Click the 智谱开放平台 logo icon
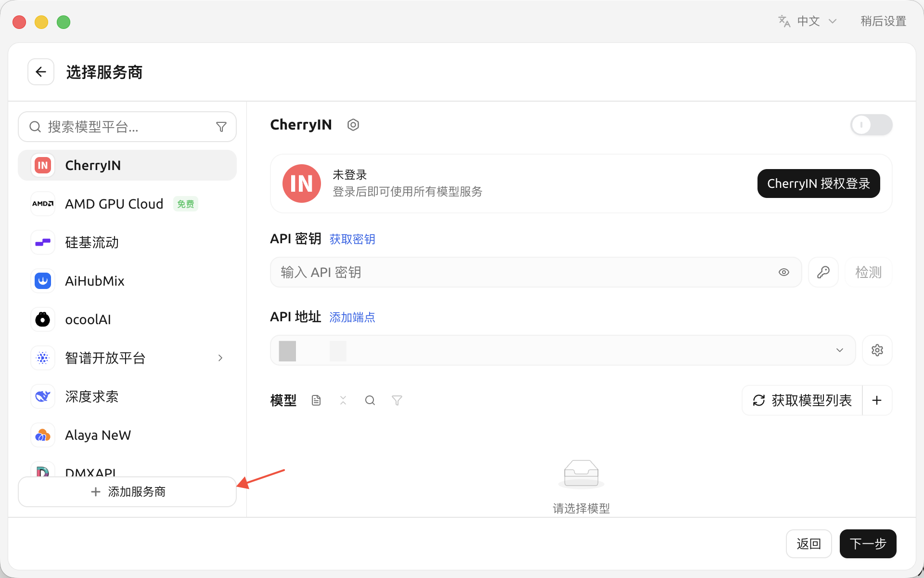Viewport: 924px width, 578px height. (x=43, y=358)
